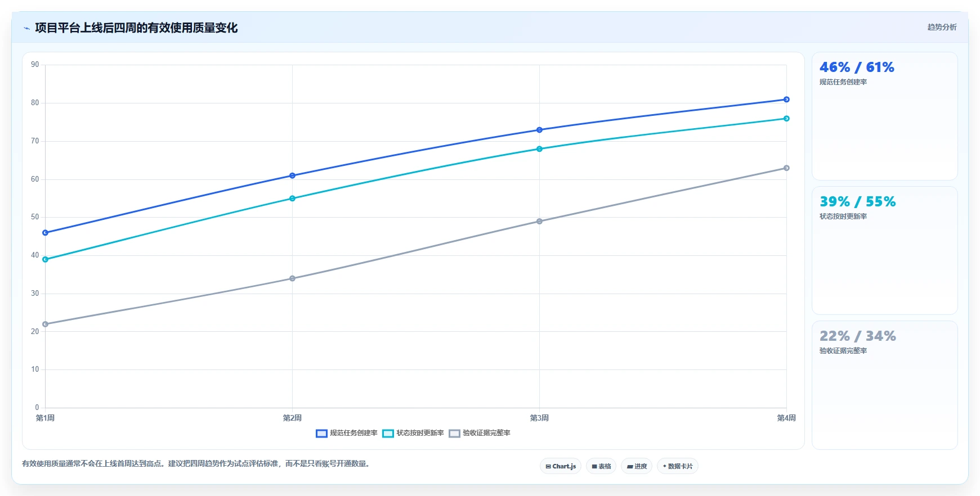Select the gray line's 第2周 data point at 34

(x=292, y=278)
